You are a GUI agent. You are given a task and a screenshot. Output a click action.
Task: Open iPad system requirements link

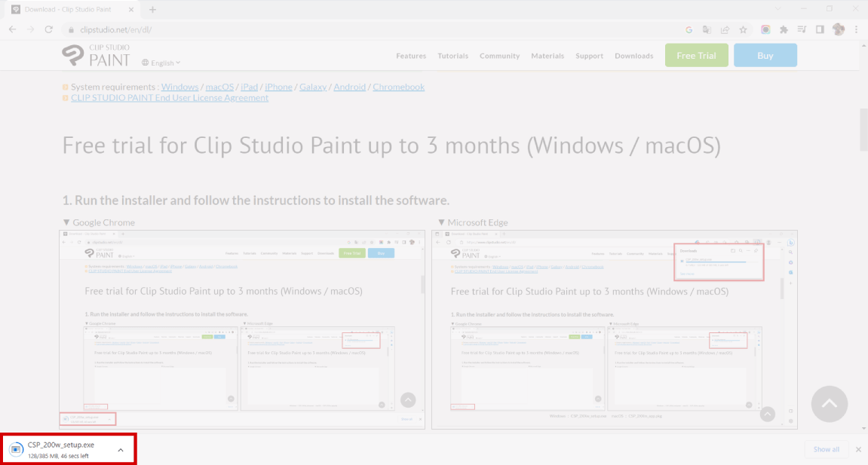click(x=249, y=87)
